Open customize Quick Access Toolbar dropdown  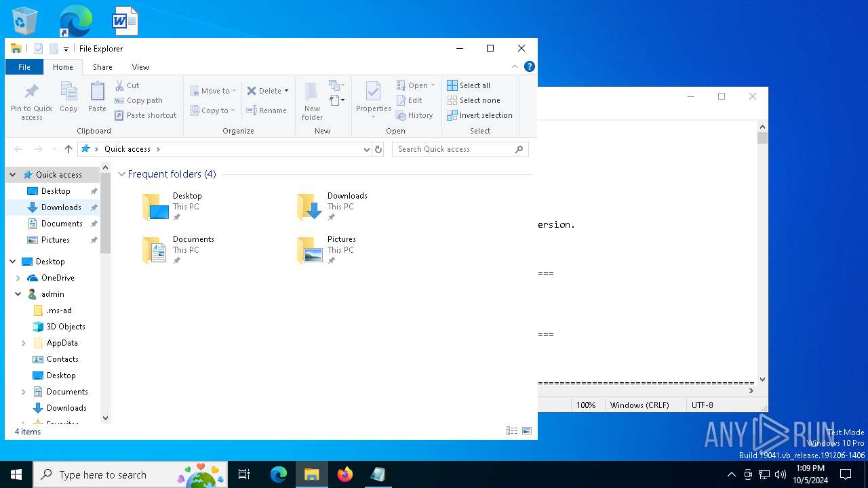[66, 49]
